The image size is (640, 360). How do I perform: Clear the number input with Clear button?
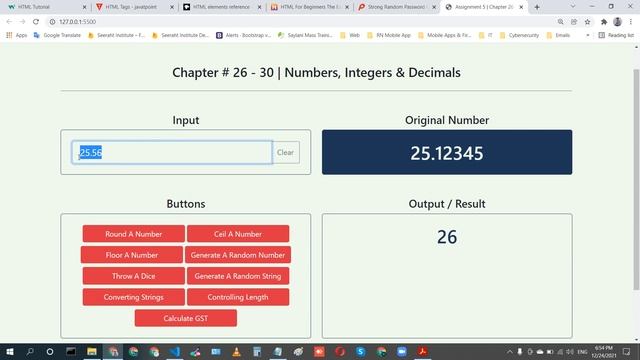(x=285, y=152)
